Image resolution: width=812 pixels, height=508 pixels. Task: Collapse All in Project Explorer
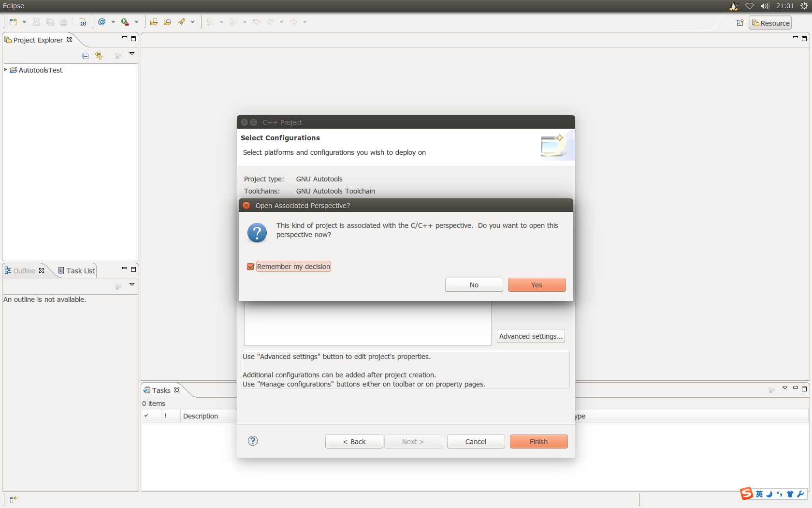point(86,56)
